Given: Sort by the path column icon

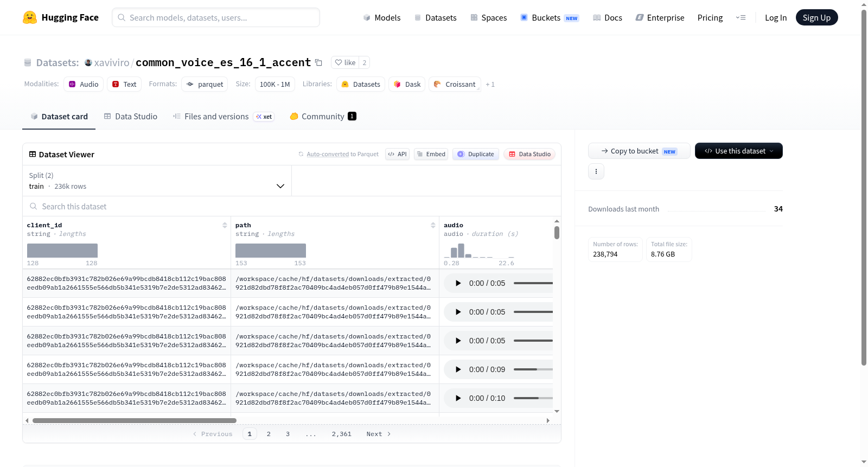Looking at the screenshot, I should 433,225.
